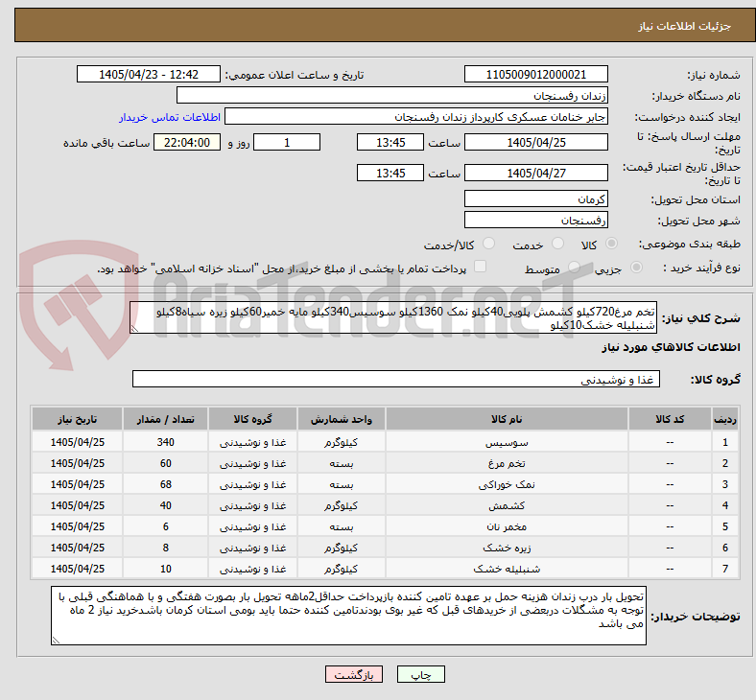Click the بازگشت back button
756x700 pixels.
[354, 674]
